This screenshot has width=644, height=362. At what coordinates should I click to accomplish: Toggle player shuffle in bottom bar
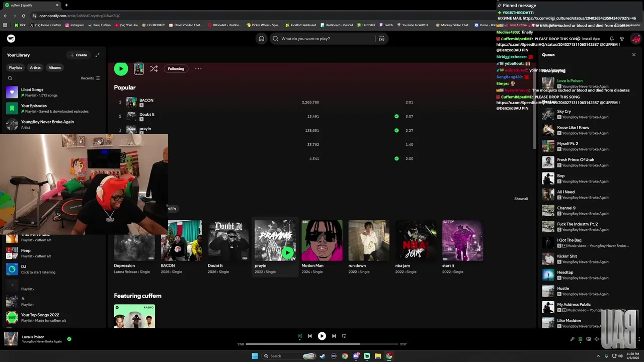(300, 336)
